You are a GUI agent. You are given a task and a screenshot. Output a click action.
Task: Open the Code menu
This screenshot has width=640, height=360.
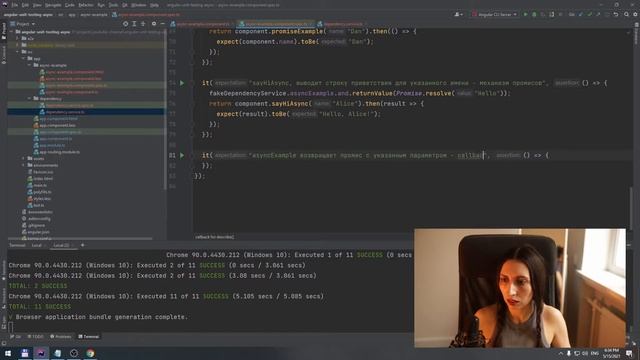70,5
